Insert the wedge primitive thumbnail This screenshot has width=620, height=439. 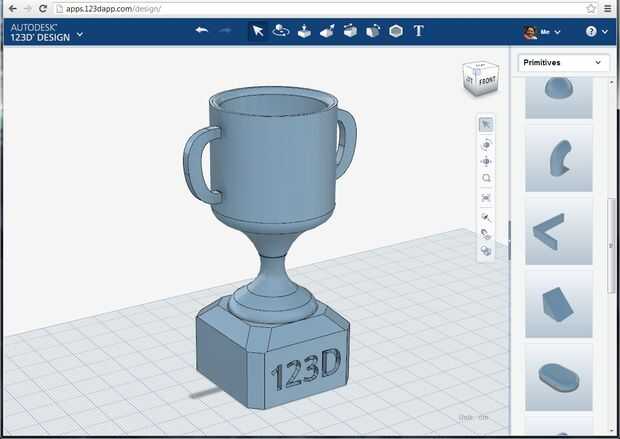tap(559, 304)
